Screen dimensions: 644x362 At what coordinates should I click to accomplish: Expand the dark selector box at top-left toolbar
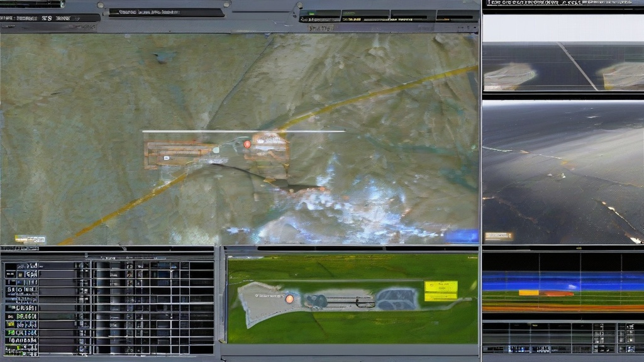point(50,18)
